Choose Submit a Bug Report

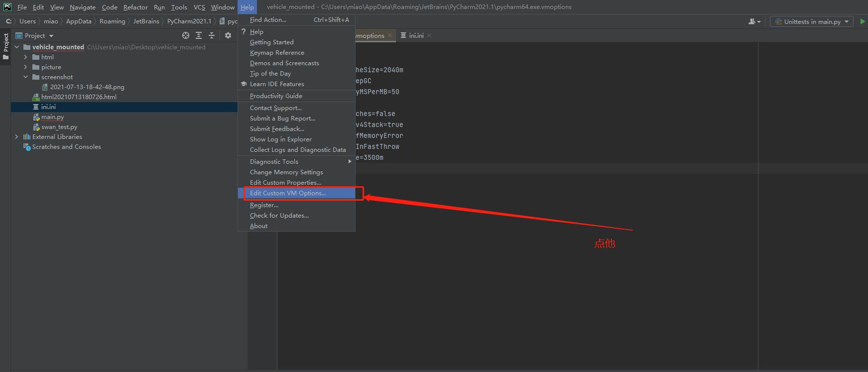[297, 119]
